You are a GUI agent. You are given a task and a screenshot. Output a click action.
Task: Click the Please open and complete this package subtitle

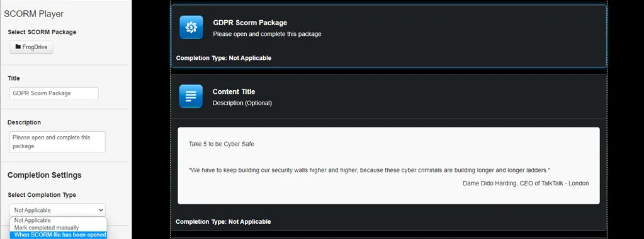[267, 33]
